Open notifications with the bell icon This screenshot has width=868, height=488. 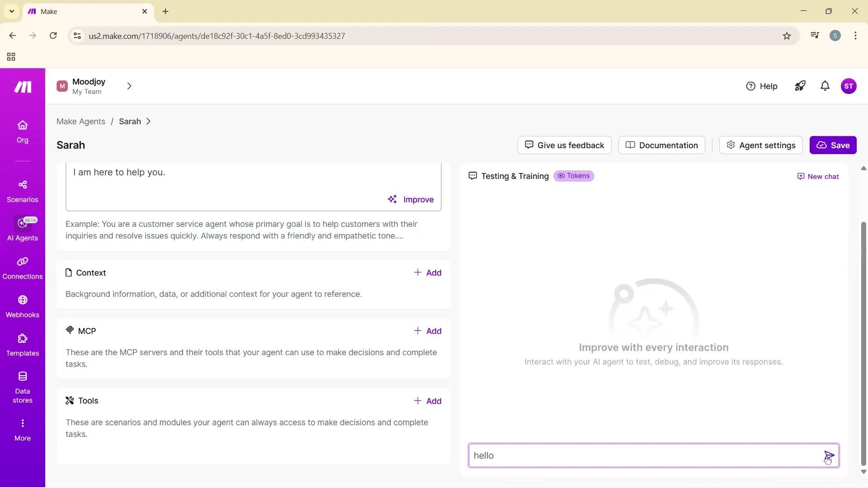tap(825, 86)
